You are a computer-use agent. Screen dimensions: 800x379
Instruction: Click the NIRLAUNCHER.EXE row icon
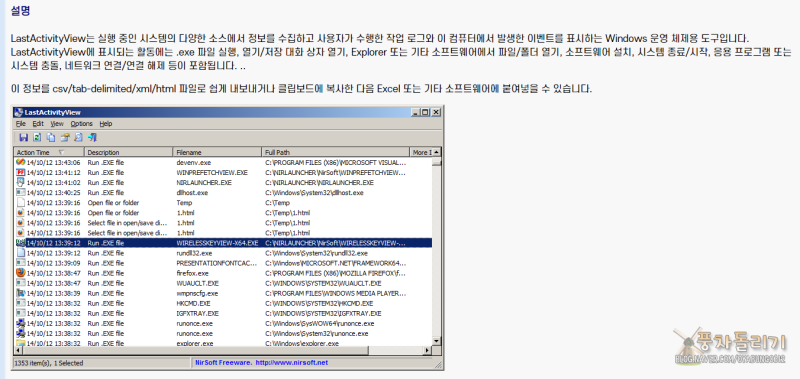click(20, 182)
